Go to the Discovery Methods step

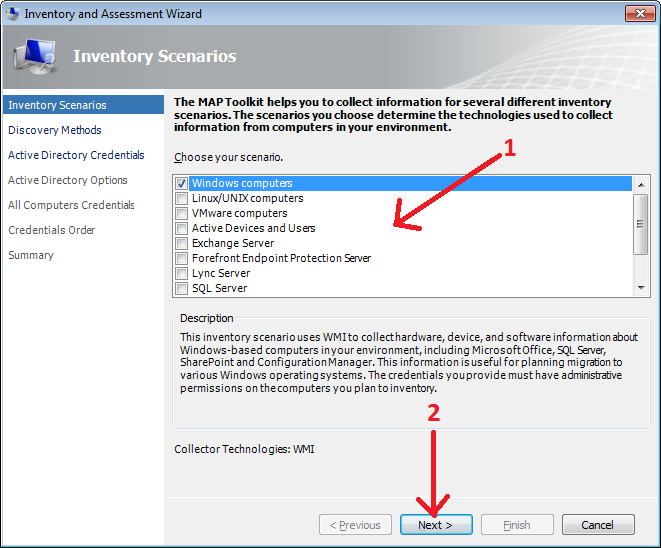click(55, 130)
